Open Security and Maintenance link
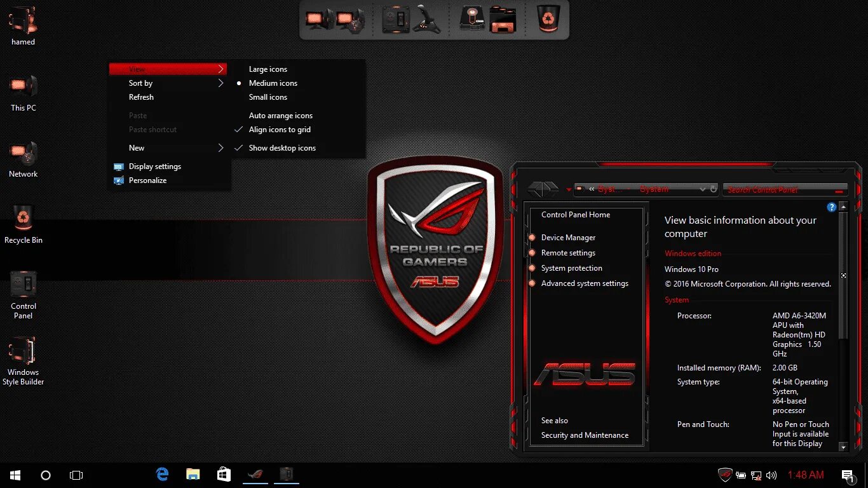Image resolution: width=868 pixels, height=488 pixels. point(584,435)
